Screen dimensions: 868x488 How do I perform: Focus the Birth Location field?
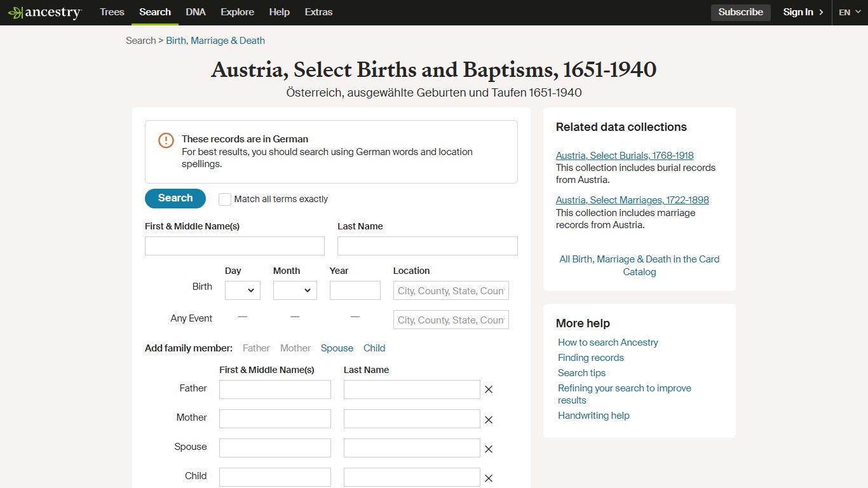tap(451, 290)
